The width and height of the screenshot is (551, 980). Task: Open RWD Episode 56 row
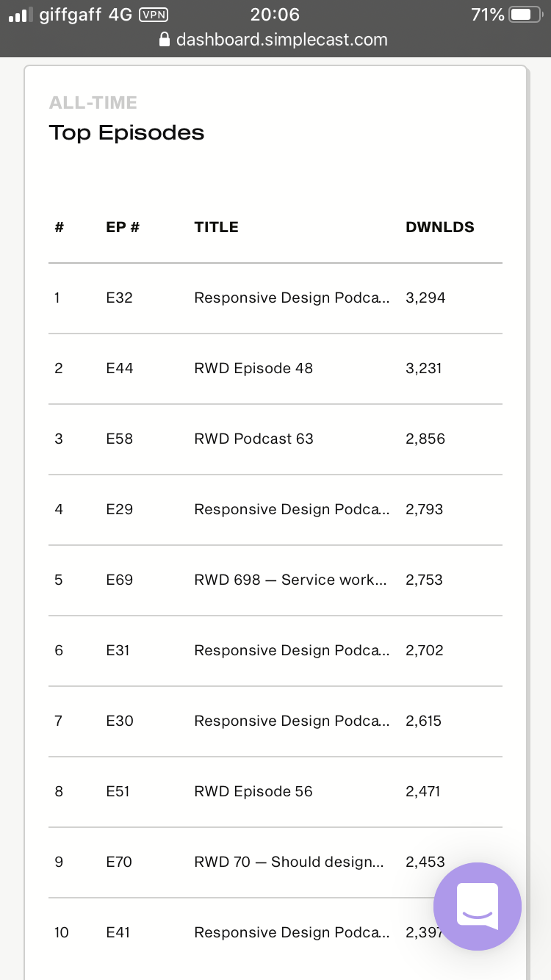click(275, 792)
